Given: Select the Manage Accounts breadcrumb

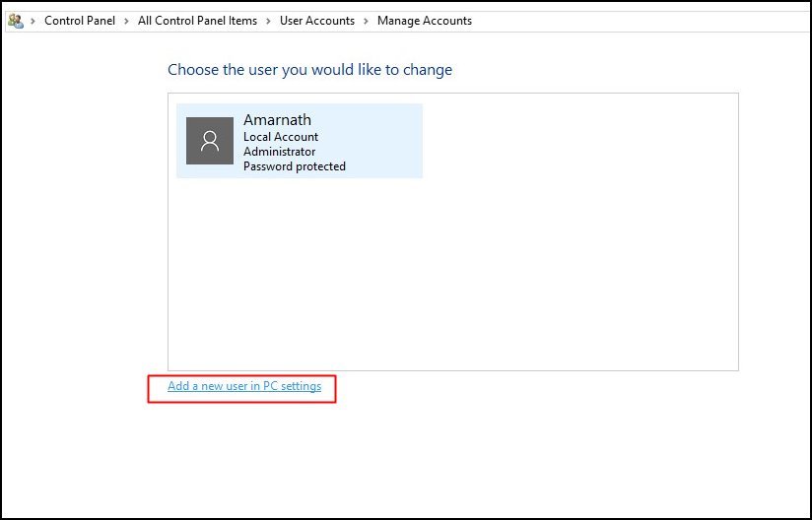Looking at the screenshot, I should pyautogui.click(x=424, y=21).
